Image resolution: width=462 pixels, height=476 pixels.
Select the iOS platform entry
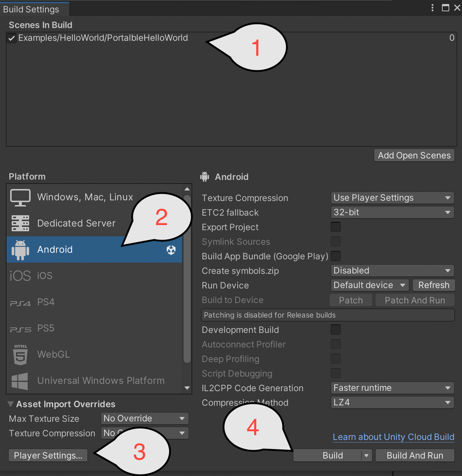pyautogui.click(x=94, y=276)
